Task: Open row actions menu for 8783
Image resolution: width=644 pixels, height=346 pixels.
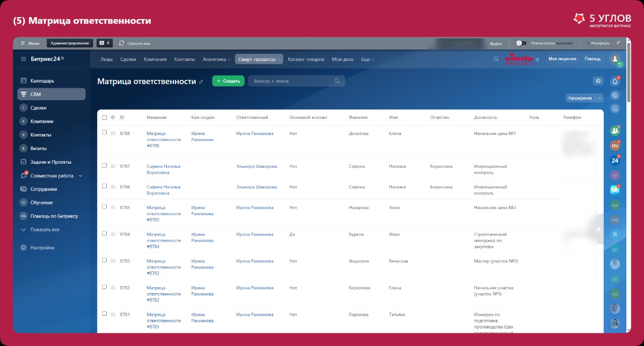Action: click(113, 261)
